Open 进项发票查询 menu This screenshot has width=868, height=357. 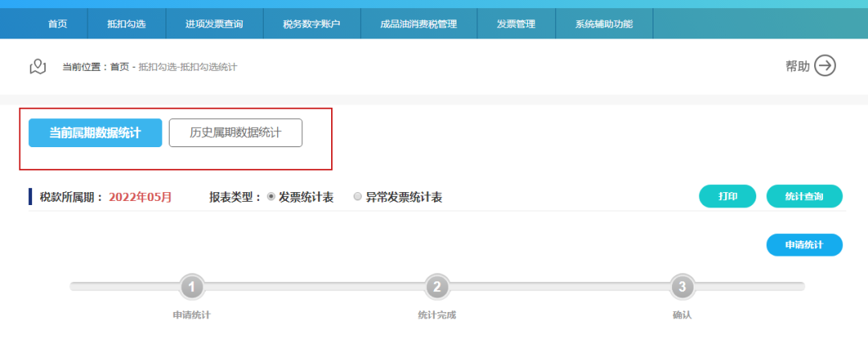pos(215,24)
